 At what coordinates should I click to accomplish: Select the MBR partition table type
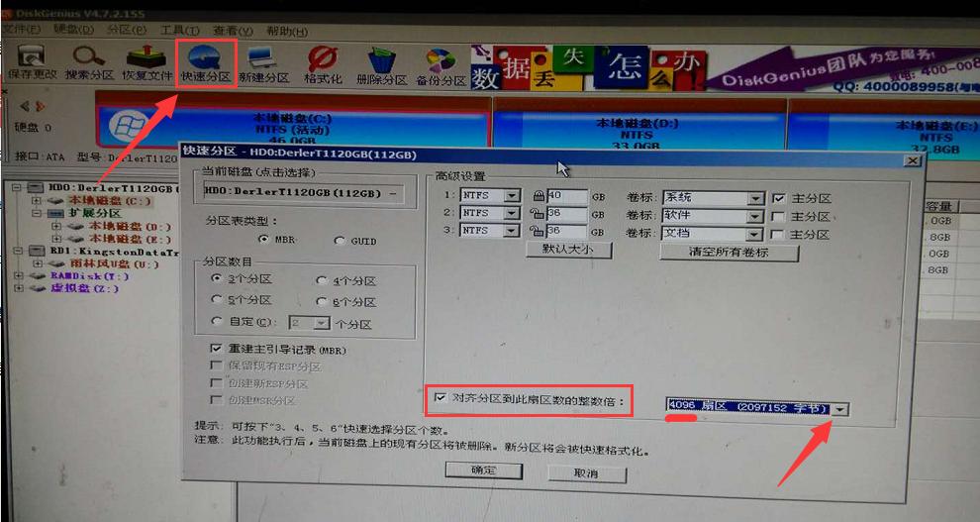[x=263, y=240]
